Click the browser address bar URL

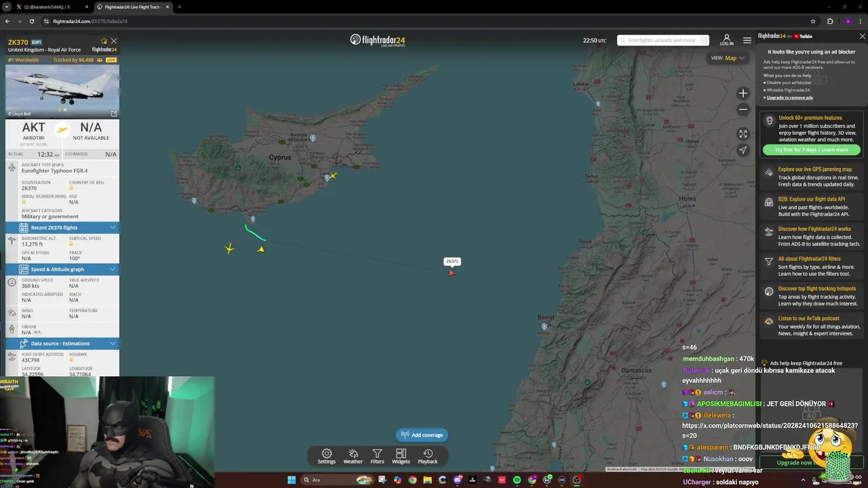coord(90,21)
